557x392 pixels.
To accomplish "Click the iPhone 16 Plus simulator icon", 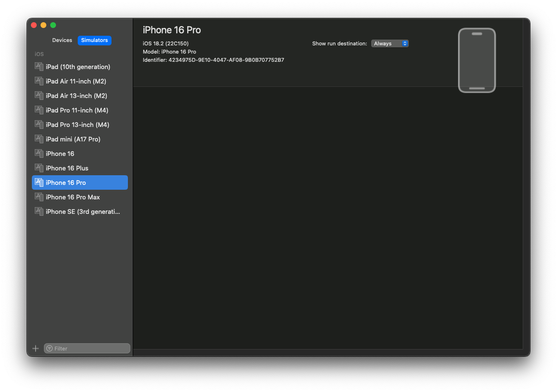I will coord(39,168).
